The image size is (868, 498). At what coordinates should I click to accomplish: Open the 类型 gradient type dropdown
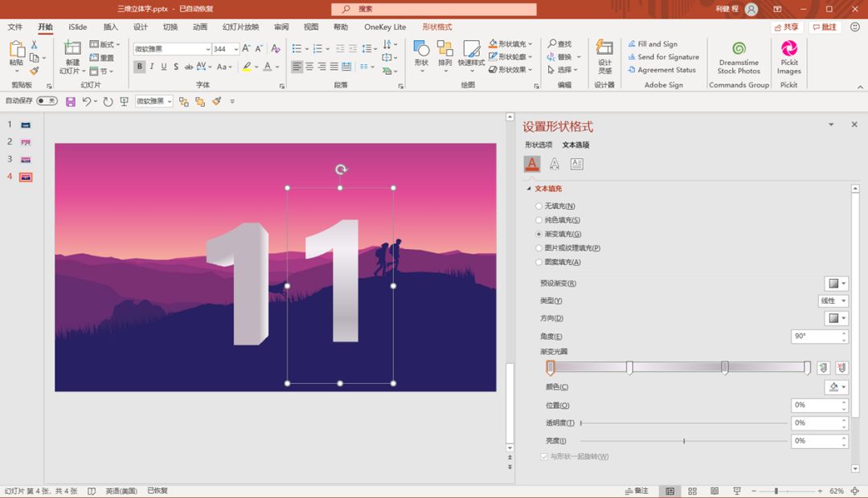click(833, 301)
